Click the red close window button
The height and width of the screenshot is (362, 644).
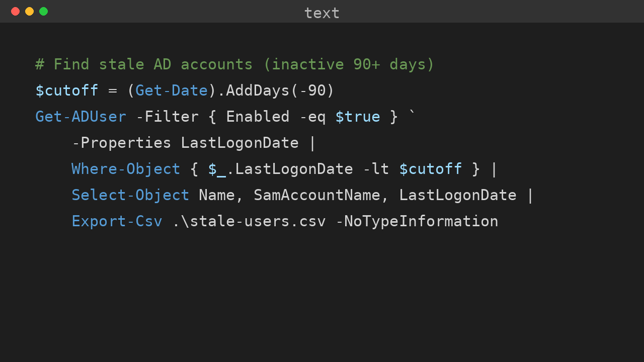[x=15, y=11]
